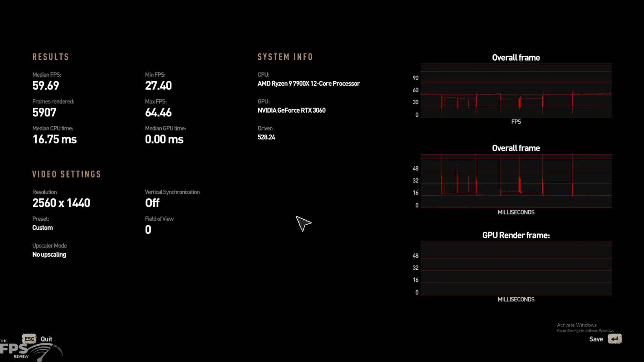Viewport: 644px width, 362px height.
Task: Click the Enter key icon beside Save
Action: [615, 339]
